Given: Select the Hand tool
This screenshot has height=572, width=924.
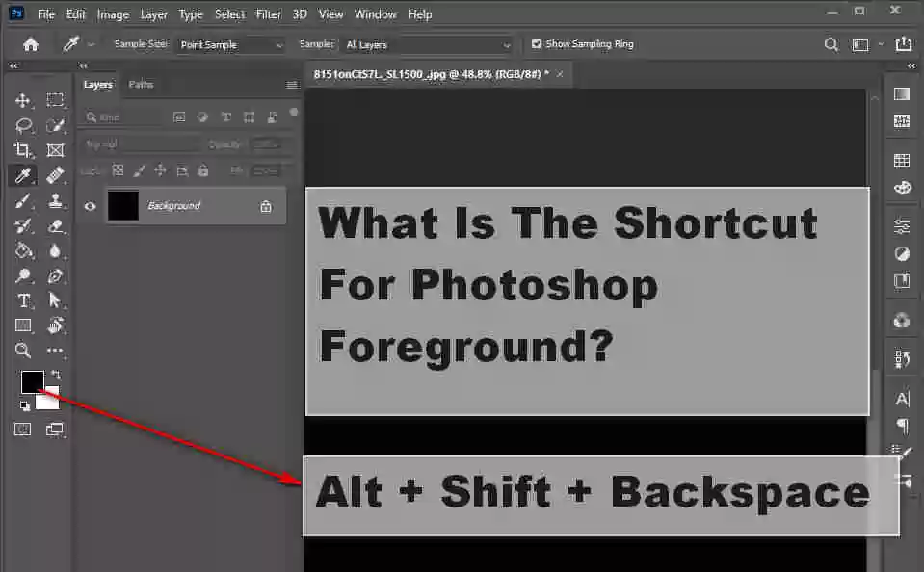Looking at the screenshot, I should (x=55, y=325).
